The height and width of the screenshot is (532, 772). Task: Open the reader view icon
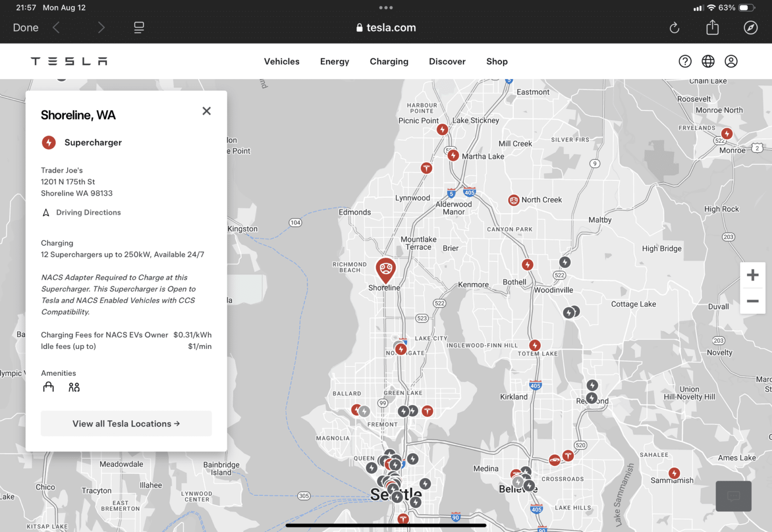click(x=139, y=27)
